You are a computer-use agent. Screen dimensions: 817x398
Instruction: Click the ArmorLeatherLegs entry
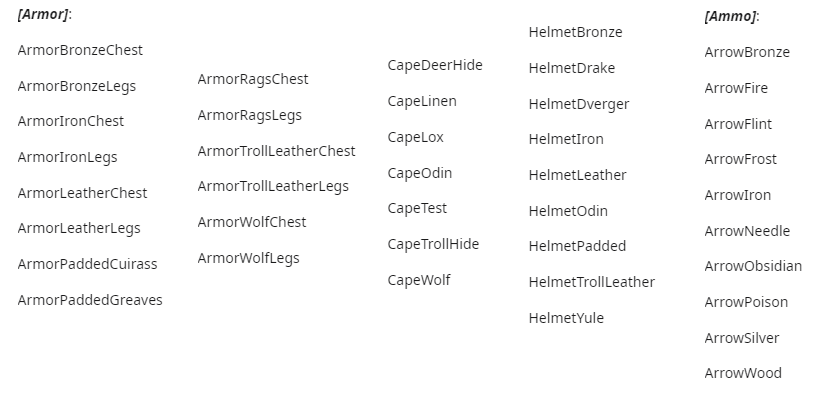click(x=79, y=228)
